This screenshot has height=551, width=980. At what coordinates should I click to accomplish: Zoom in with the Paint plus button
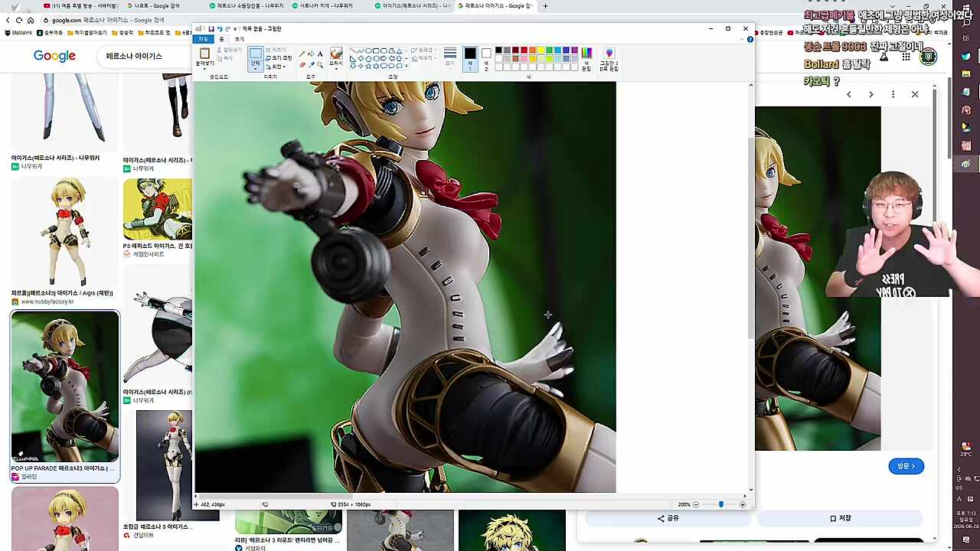coord(742,504)
